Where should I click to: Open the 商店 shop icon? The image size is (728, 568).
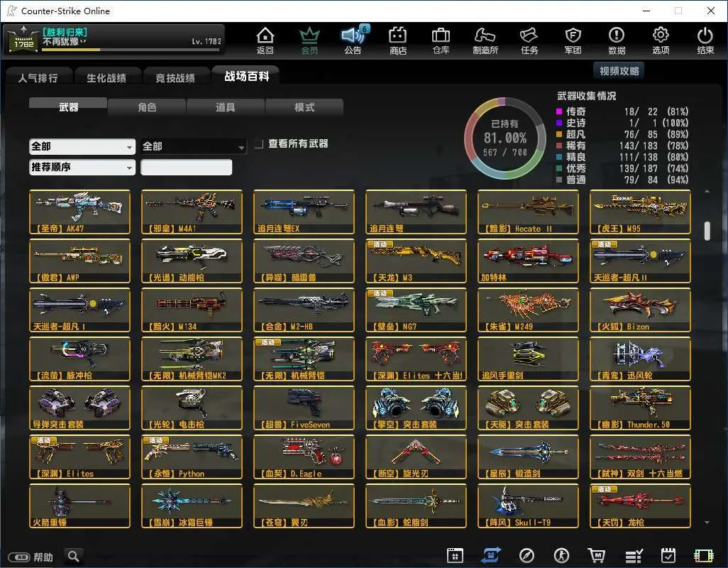pos(398,40)
